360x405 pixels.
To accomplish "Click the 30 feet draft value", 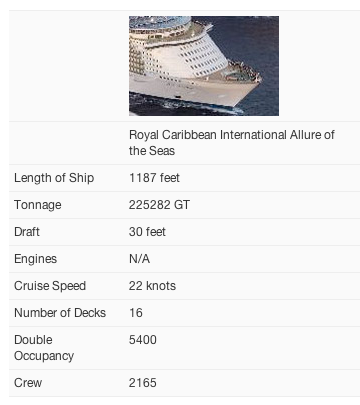I will (x=147, y=232).
